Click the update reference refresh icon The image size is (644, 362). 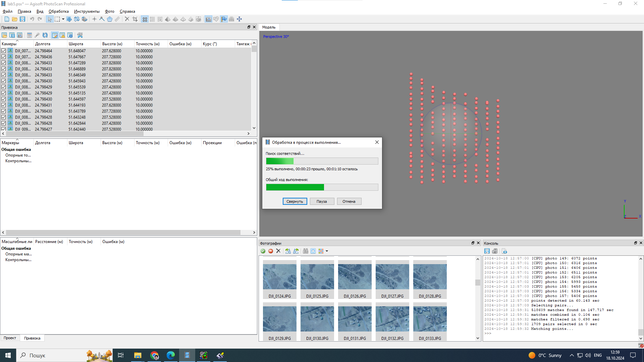click(45, 35)
